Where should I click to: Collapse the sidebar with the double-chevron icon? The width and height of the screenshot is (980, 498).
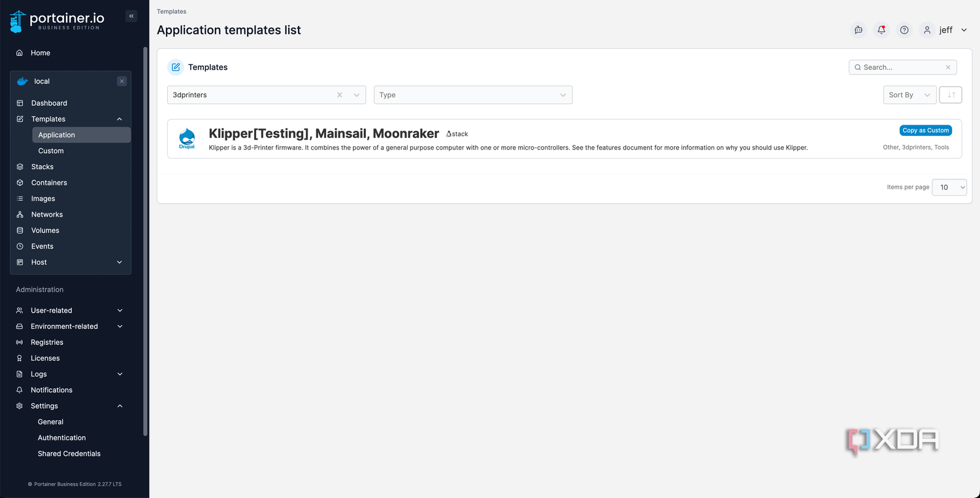(131, 16)
